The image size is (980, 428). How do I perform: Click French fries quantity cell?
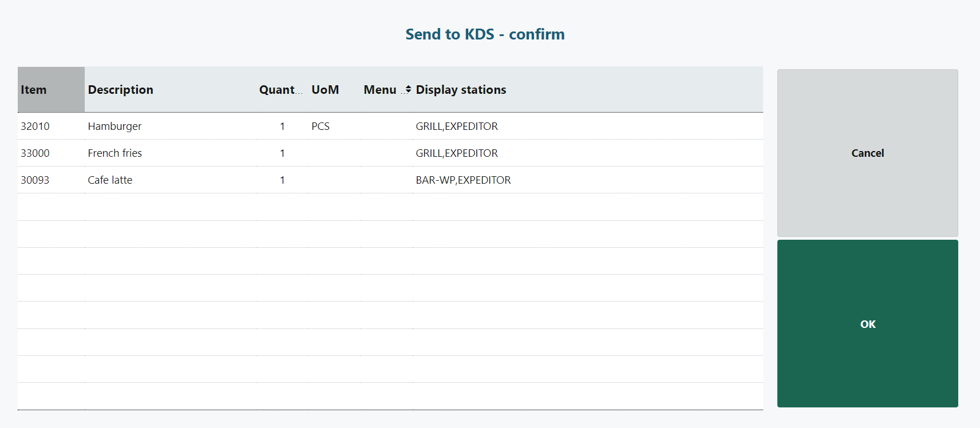(282, 153)
